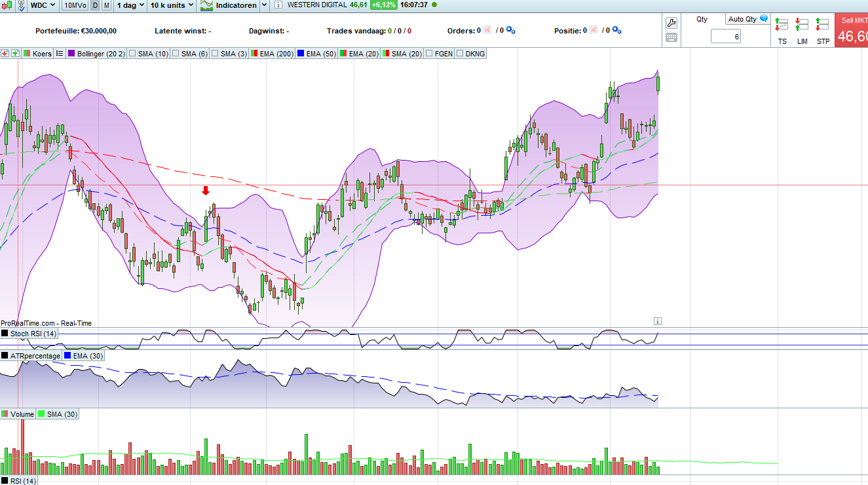Click the red sell arrow marker on chart
Screen dimensions: 868x485
(x=206, y=191)
